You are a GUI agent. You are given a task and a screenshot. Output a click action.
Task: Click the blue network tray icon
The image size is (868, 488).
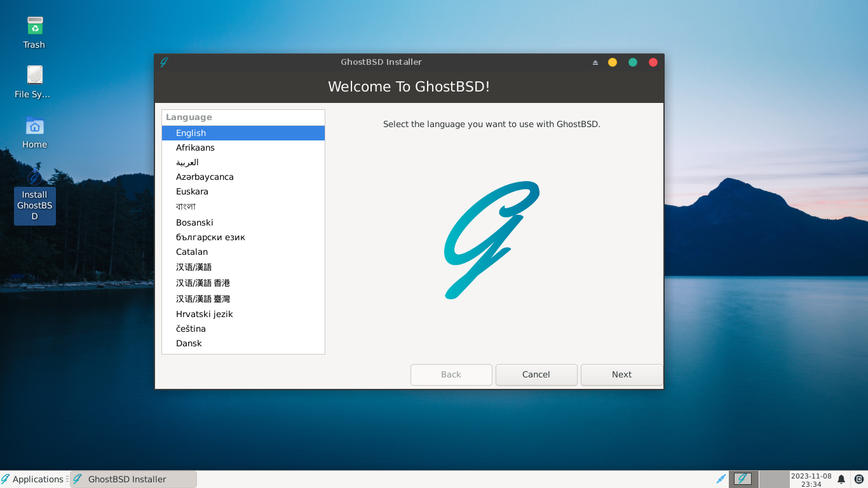(721, 479)
